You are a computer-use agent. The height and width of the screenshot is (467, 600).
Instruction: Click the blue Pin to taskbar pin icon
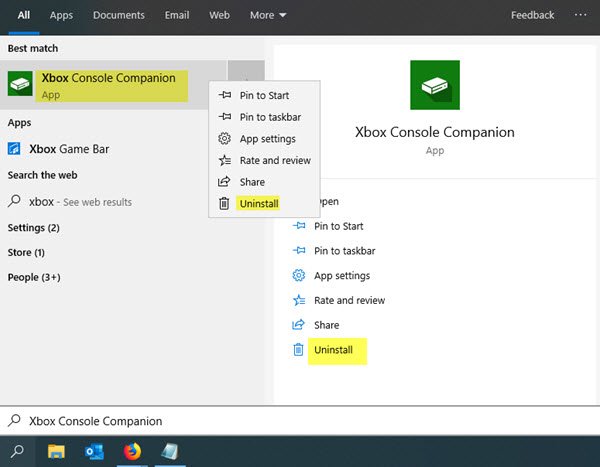tap(299, 250)
